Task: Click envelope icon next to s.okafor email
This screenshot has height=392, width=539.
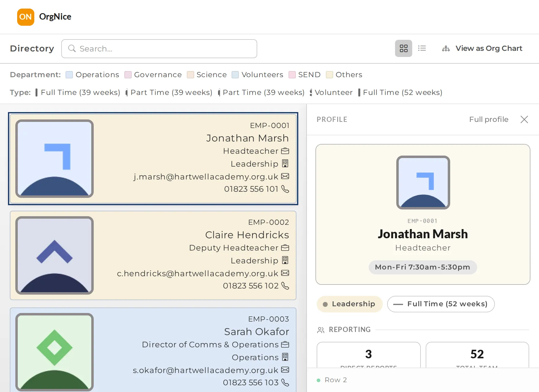Action: 285,370
